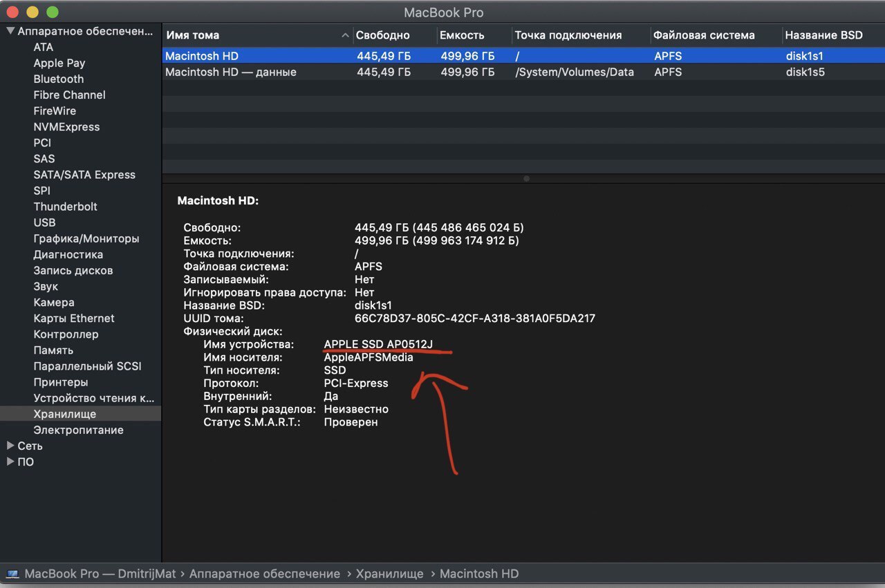
Task: Click /System/Volumes/Data mount point cell
Action: tap(574, 72)
